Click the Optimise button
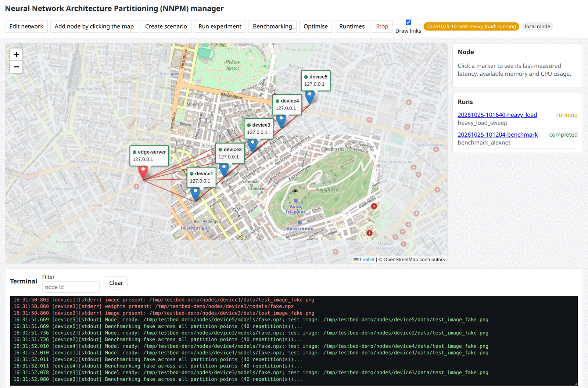This screenshot has height=388, width=588. point(316,26)
